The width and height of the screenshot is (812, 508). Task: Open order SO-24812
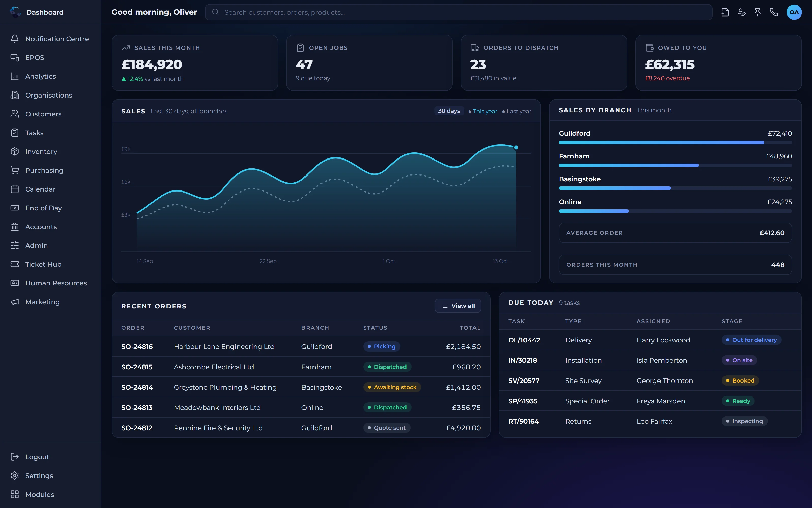coord(137,428)
